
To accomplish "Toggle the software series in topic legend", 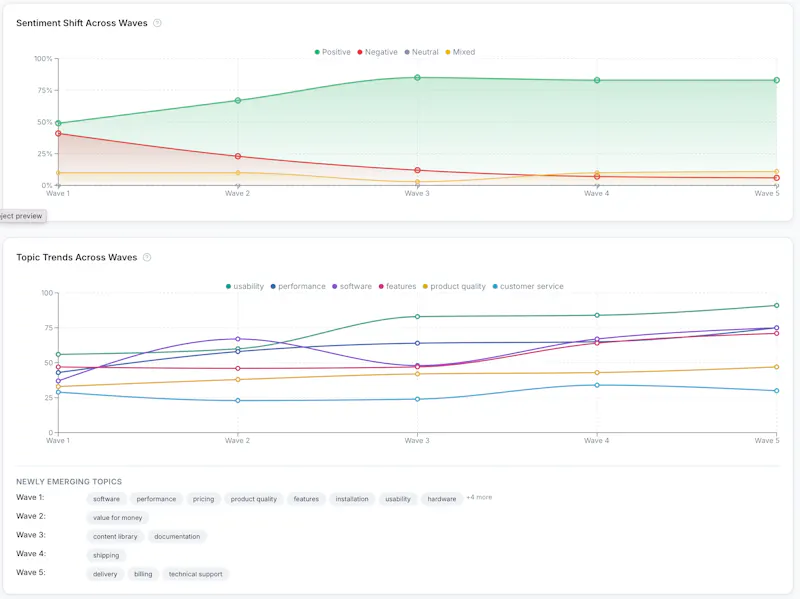I will (352, 286).
